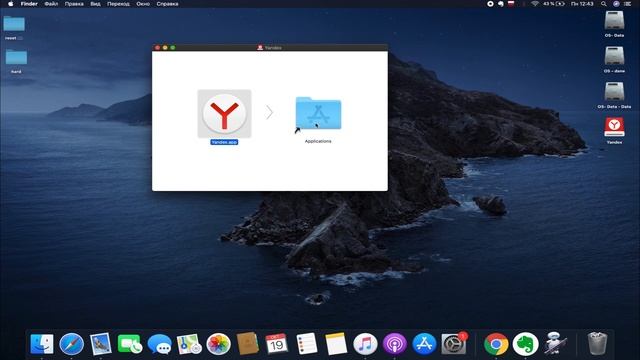Open the Окно menu
Viewport: 640px width, 360px height.
143,4
